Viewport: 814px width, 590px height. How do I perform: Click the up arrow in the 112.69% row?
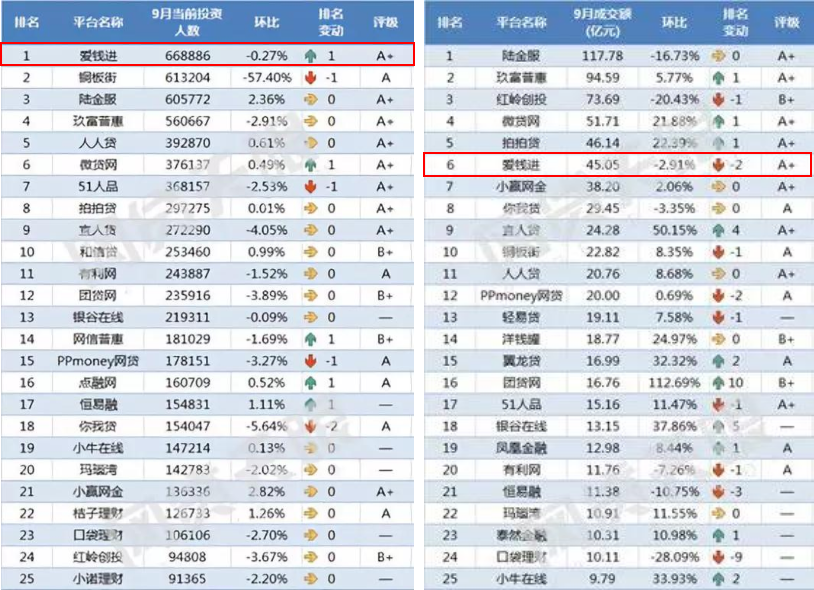click(x=718, y=383)
